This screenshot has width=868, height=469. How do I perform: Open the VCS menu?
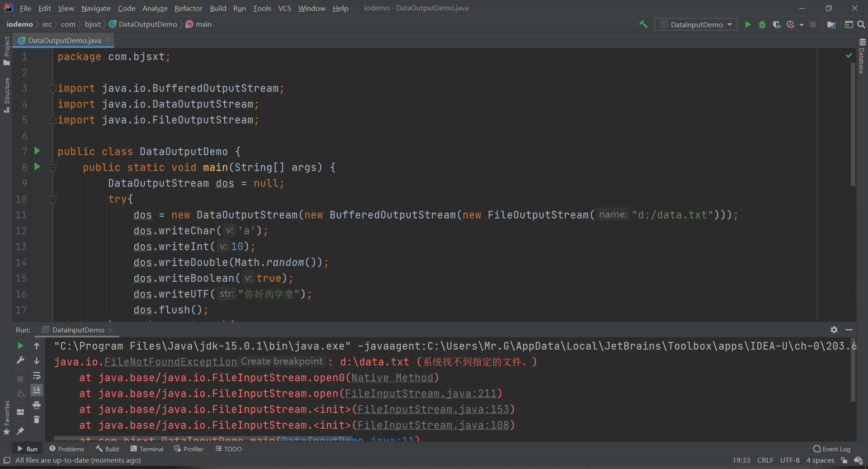285,8
